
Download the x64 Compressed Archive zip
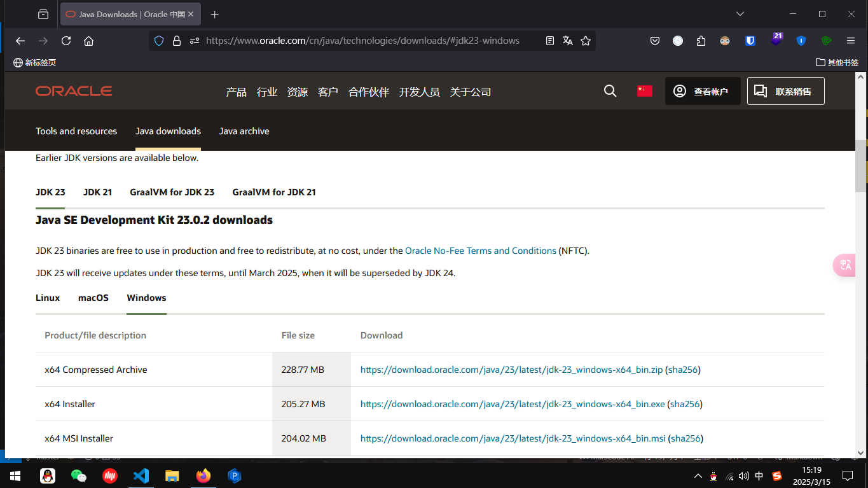[x=512, y=370]
